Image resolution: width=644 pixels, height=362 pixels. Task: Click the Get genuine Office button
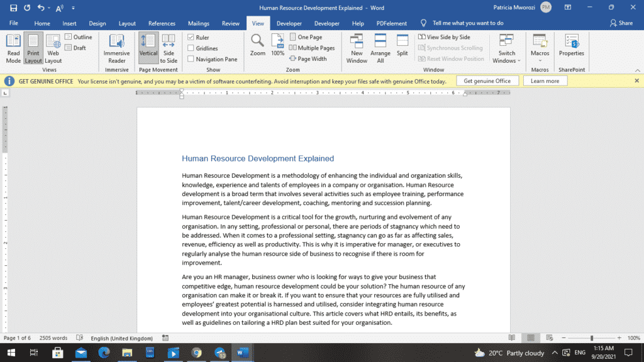point(487,81)
